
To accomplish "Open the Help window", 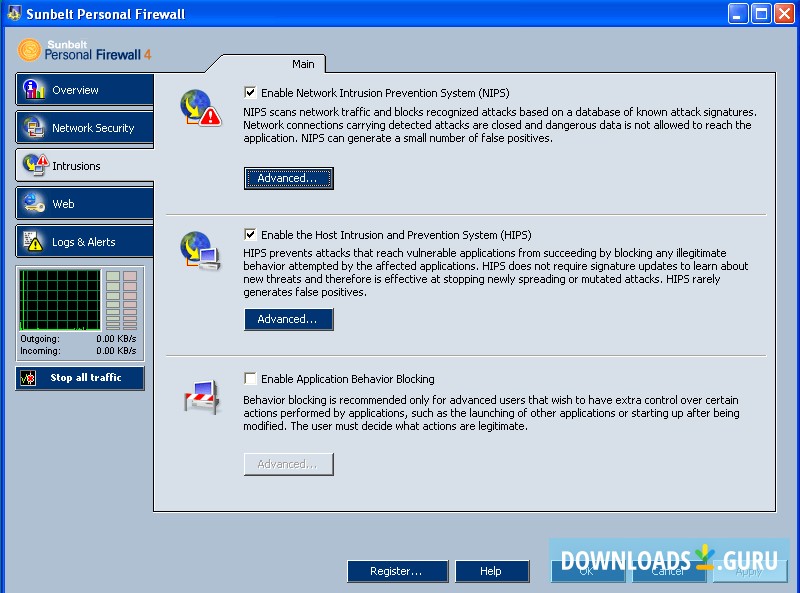I will [492, 571].
